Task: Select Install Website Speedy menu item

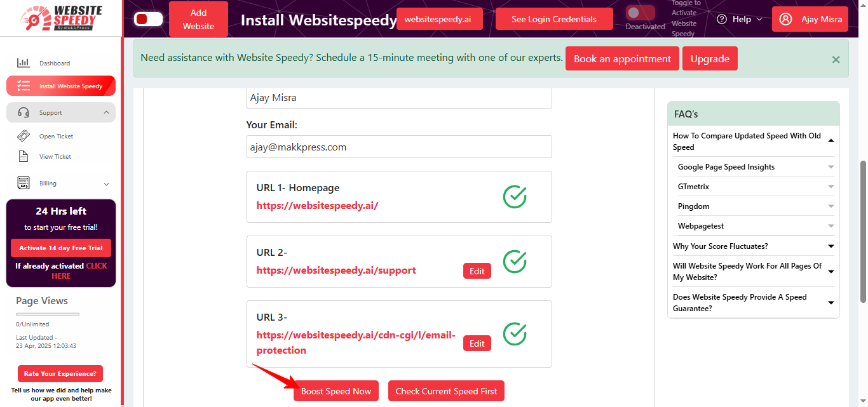Action: pos(61,86)
